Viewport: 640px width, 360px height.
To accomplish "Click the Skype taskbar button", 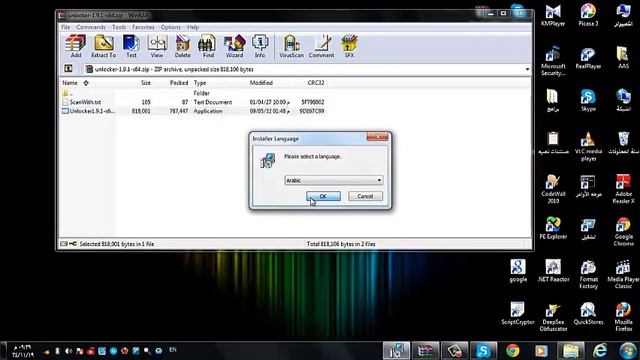I will click(x=483, y=351).
